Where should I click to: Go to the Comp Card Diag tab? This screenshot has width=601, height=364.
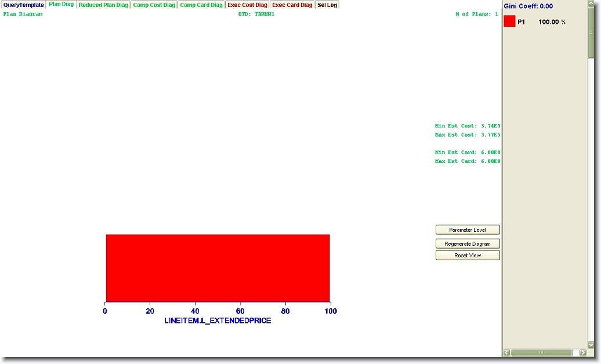201,5
